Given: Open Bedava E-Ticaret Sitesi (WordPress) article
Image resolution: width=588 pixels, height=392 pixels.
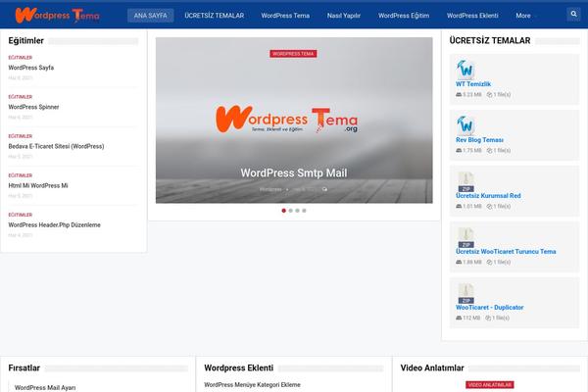Looking at the screenshot, I should click(56, 146).
